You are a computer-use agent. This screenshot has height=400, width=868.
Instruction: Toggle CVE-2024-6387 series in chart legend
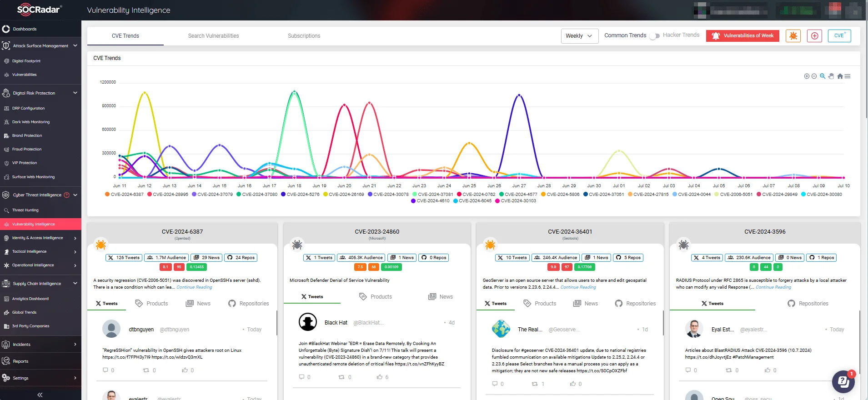tap(124, 194)
